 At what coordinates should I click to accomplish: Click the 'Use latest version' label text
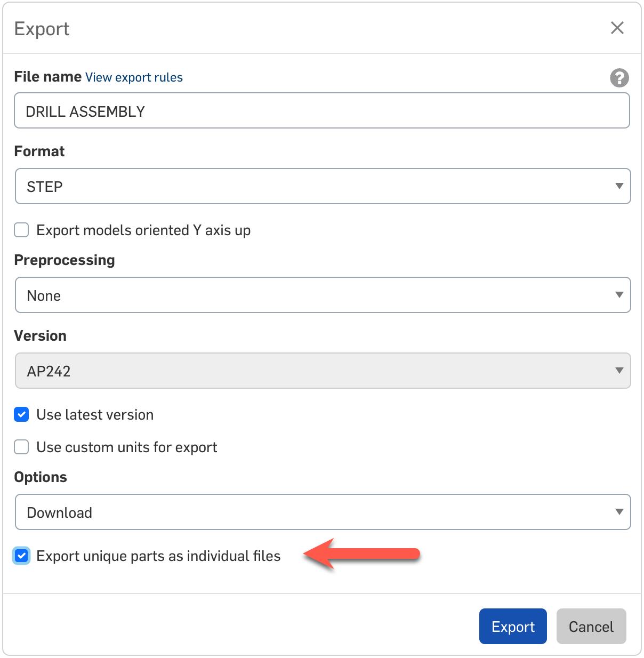coord(95,415)
